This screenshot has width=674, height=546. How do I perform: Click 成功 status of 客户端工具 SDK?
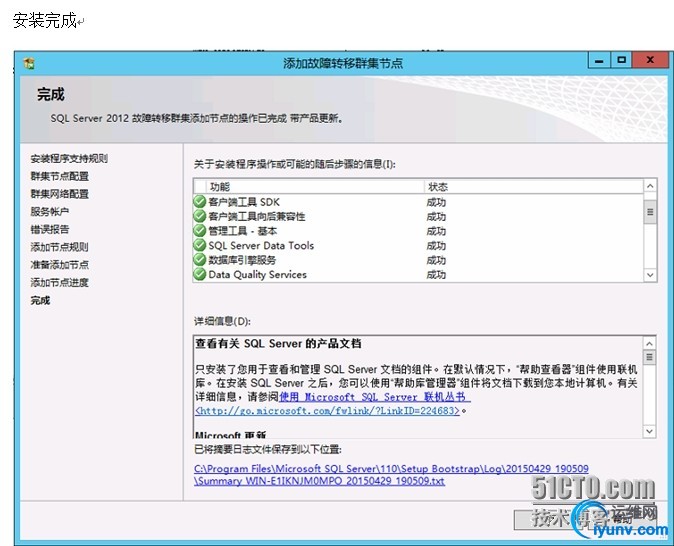(436, 202)
